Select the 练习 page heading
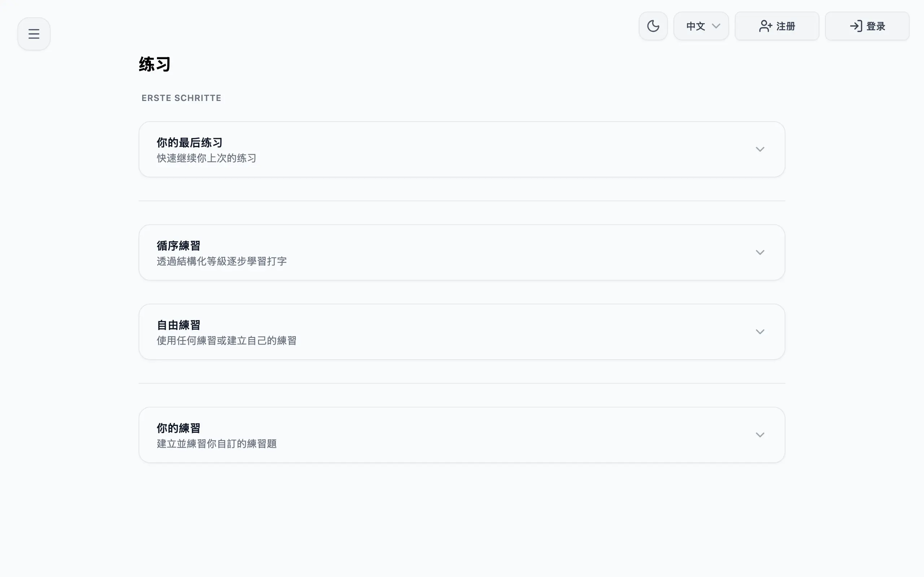This screenshot has height=577, width=924. [x=154, y=64]
